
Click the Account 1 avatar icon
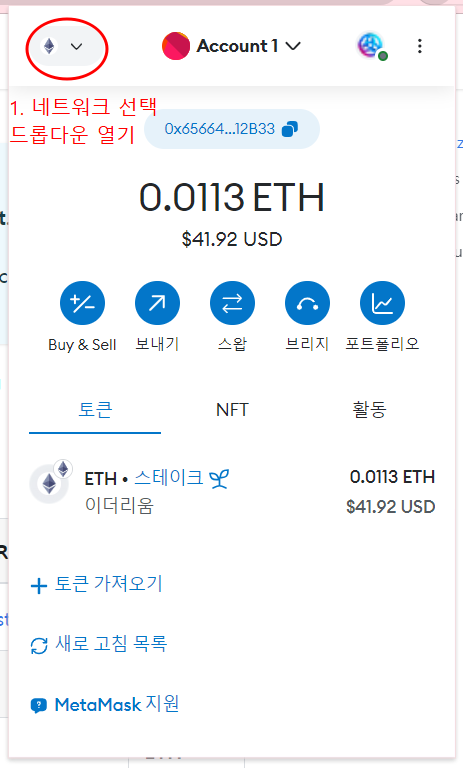point(176,46)
